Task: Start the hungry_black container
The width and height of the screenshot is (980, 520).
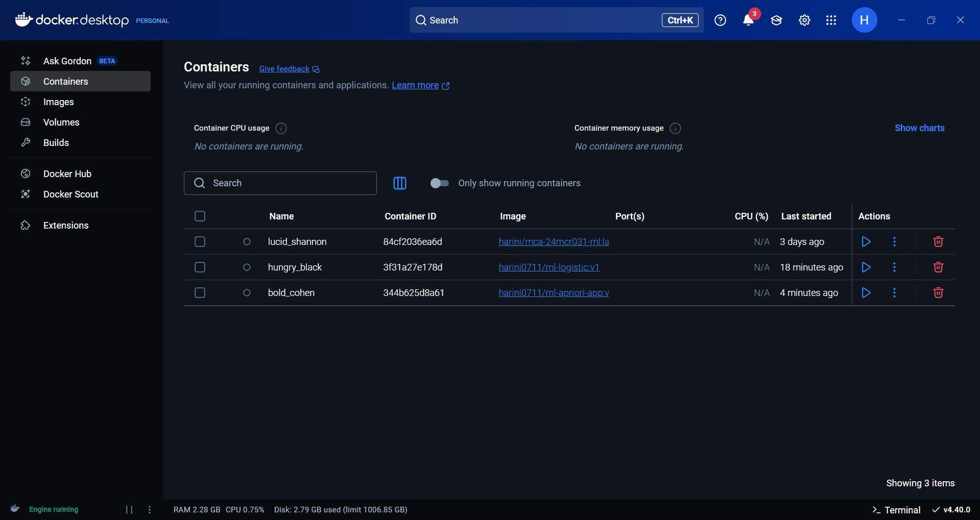Action: click(866, 267)
